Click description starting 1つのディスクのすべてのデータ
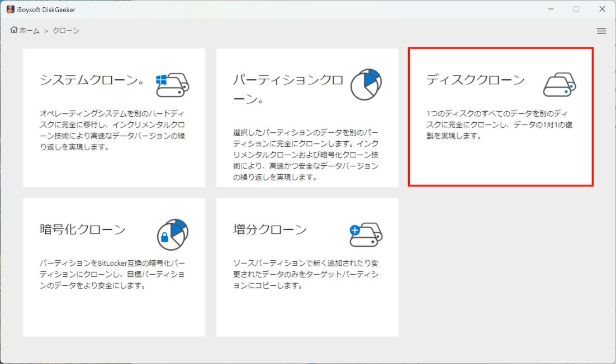The width and height of the screenshot is (616, 364). [499, 124]
